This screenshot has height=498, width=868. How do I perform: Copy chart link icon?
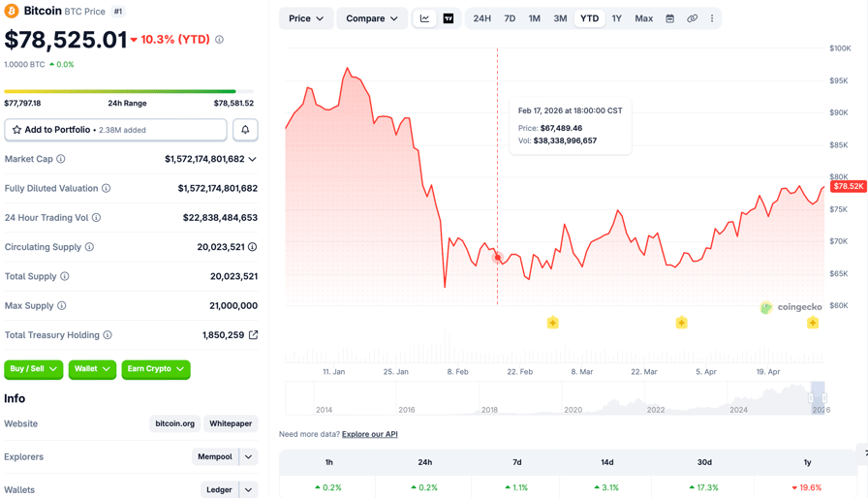coord(692,18)
